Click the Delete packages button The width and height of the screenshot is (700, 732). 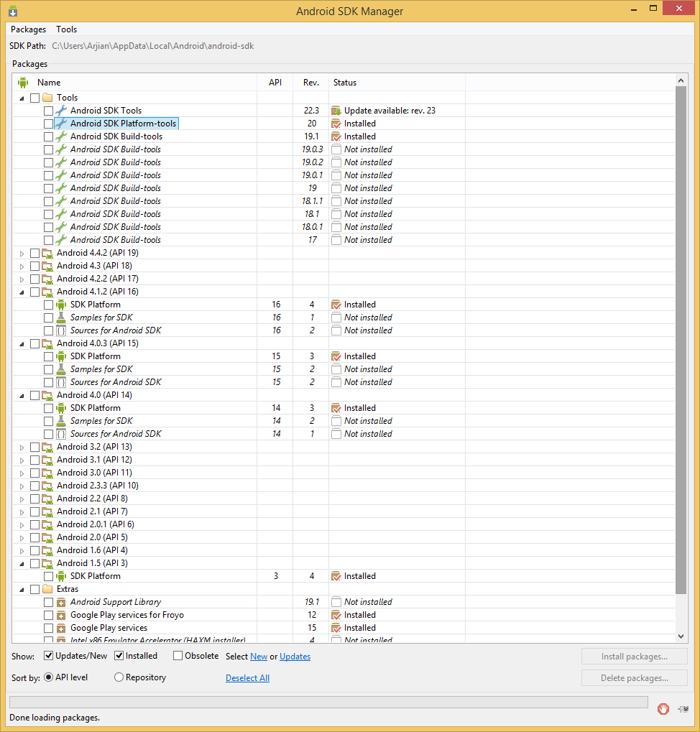tap(634, 678)
